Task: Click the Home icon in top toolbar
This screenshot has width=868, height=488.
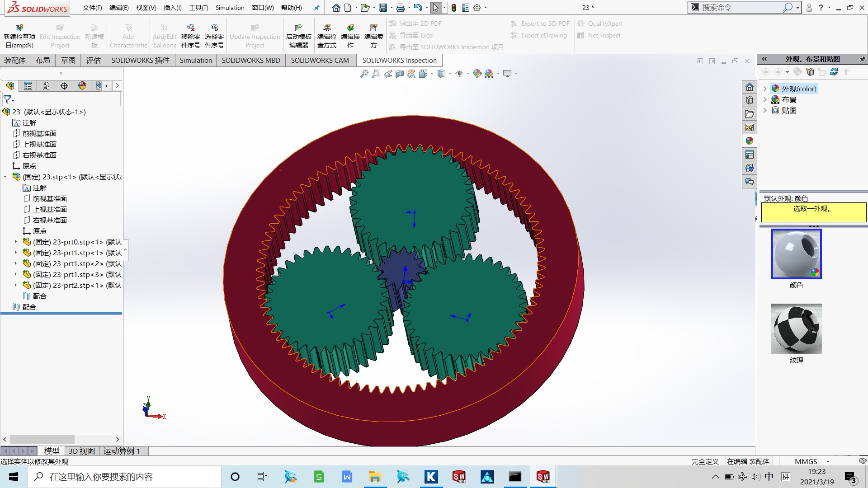Action: pos(336,8)
